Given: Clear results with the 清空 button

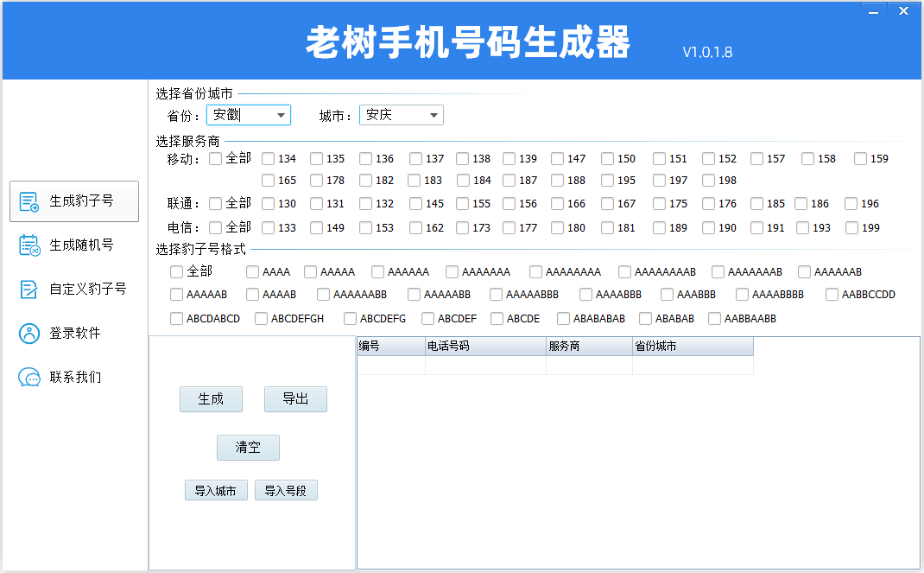Looking at the screenshot, I should [x=248, y=448].
